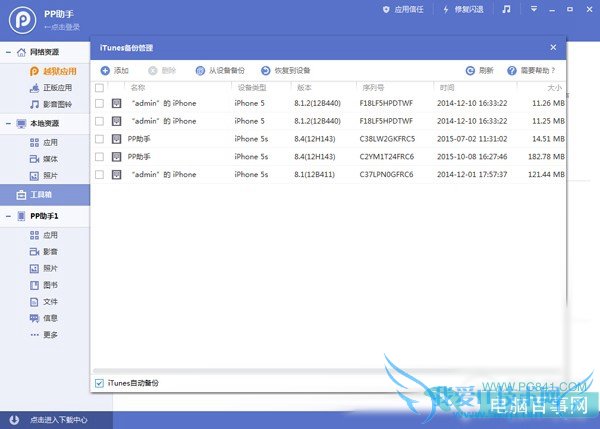The width and height of the screenshot is (600, 429).
Task: Select 媒体 under 本地资源
Action: (x=44, y=159)
